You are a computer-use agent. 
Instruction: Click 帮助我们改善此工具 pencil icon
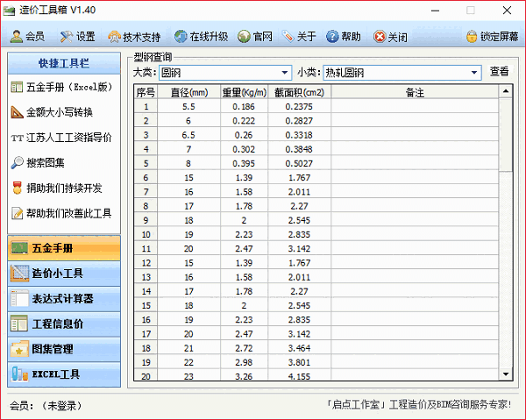(17, 213)
